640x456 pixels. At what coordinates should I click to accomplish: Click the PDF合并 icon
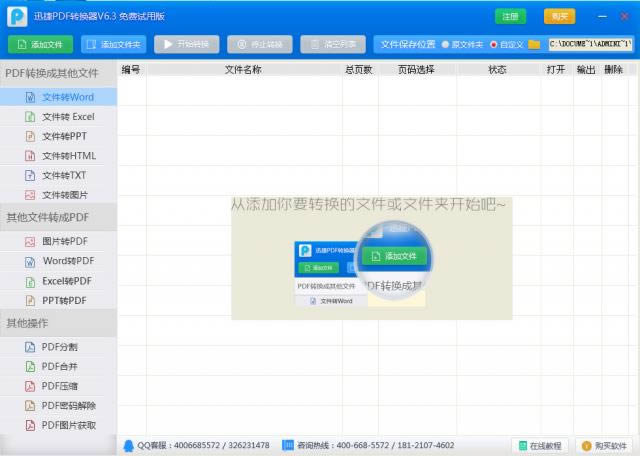tap(30, 367)
